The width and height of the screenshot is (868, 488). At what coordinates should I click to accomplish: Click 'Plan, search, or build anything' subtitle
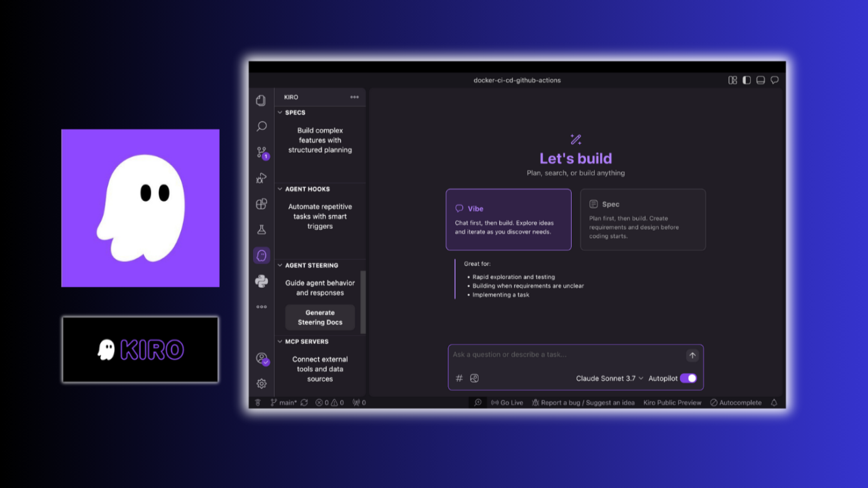tap(576, 173)
